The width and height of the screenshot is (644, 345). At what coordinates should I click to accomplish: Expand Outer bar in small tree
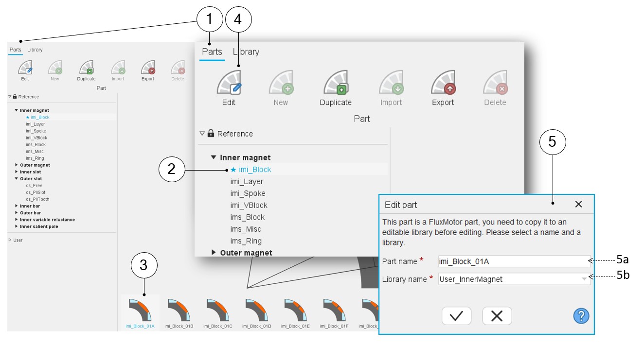pyautogui.click(x=16, y=213)
